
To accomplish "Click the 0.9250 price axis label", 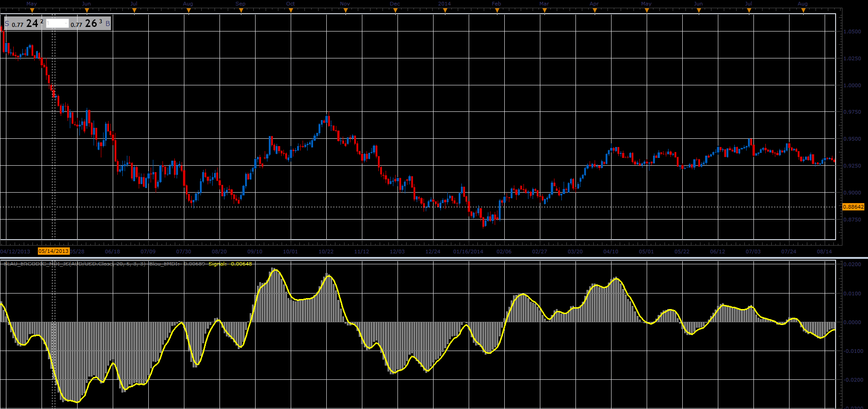I will click(x=852, y=166).
